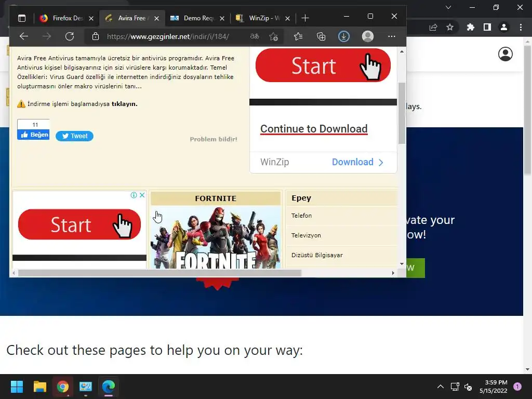Click the Edge scroll down arrow

[402, 263]
